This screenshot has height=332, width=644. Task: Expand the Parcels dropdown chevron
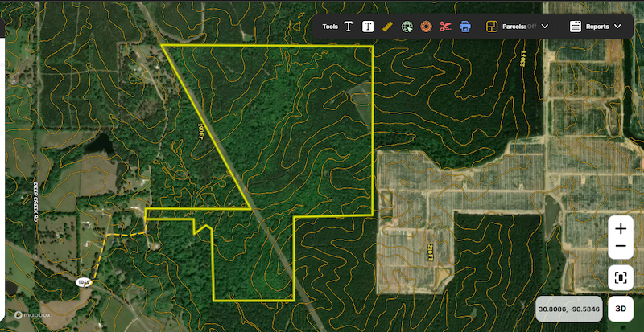[x=545, y=27]
